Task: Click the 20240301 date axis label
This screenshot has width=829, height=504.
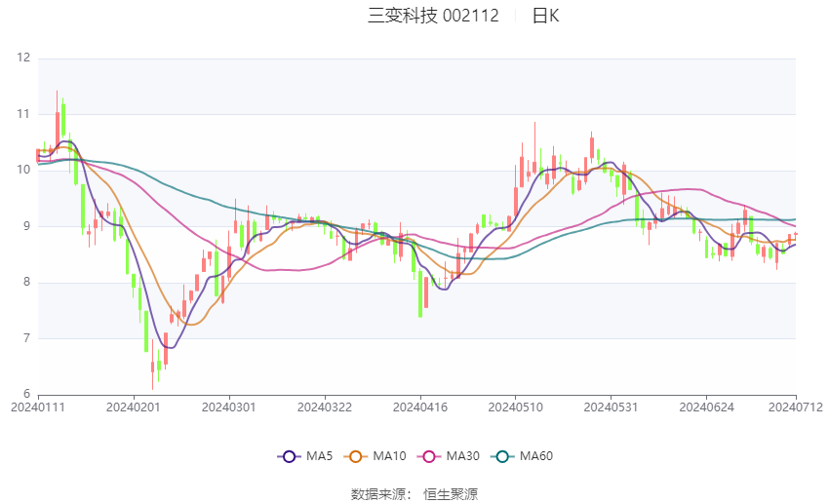Action: (228, 406)
